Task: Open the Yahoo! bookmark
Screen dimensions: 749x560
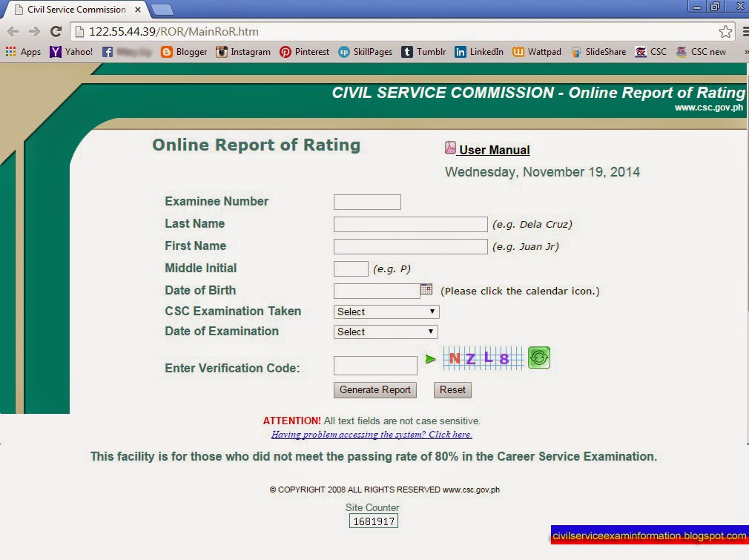Action: (x=72, y=52)
